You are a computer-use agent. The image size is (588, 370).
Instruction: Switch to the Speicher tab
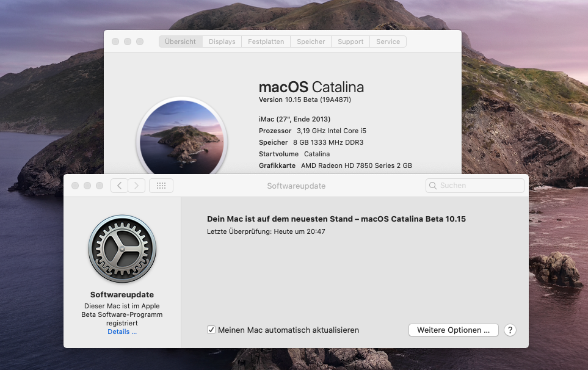click(311, 42)
